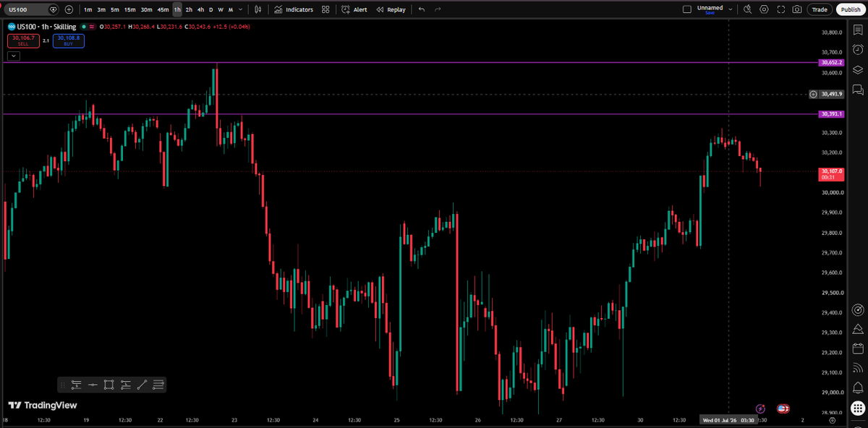Set weekly W timeframe
The height and width of the screenshot is (428, 868).
point(221,9)
